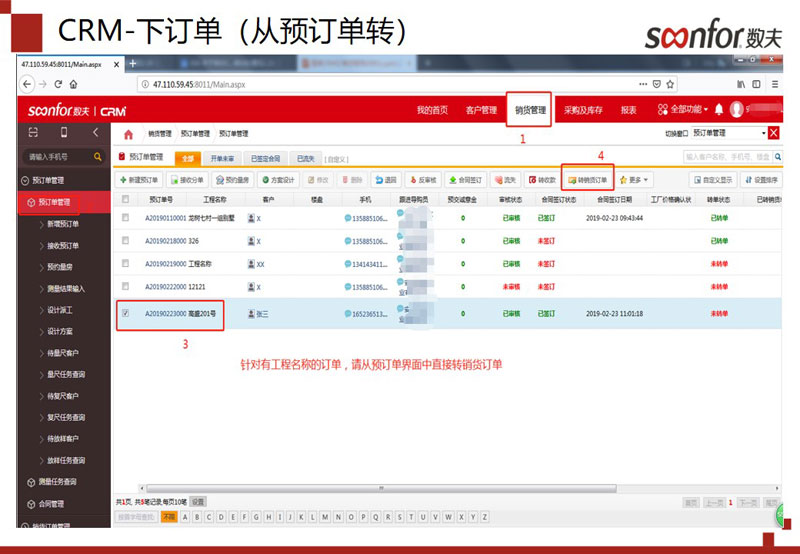Filter by letter A in alphabet bar

[185, 517]
